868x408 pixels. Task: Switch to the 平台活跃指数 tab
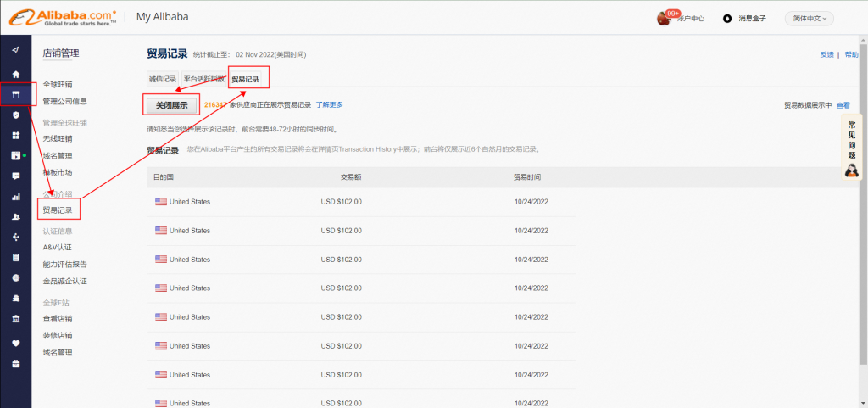(204, 80)
